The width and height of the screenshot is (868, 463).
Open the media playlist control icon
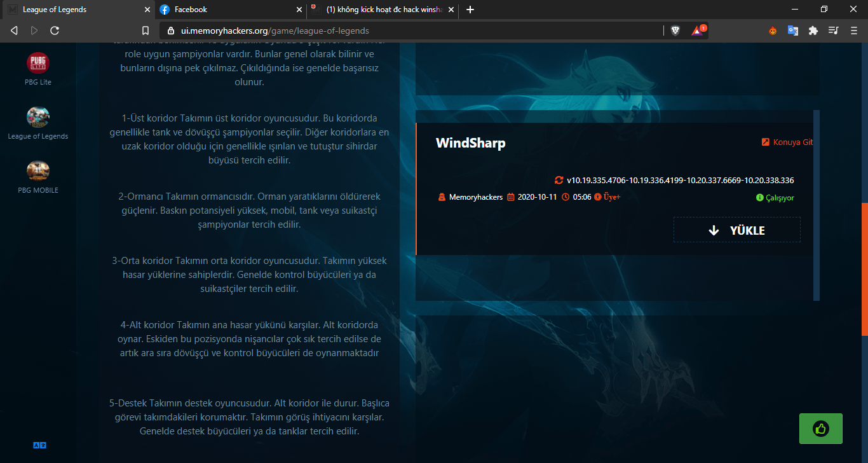[x=834, y=31]
